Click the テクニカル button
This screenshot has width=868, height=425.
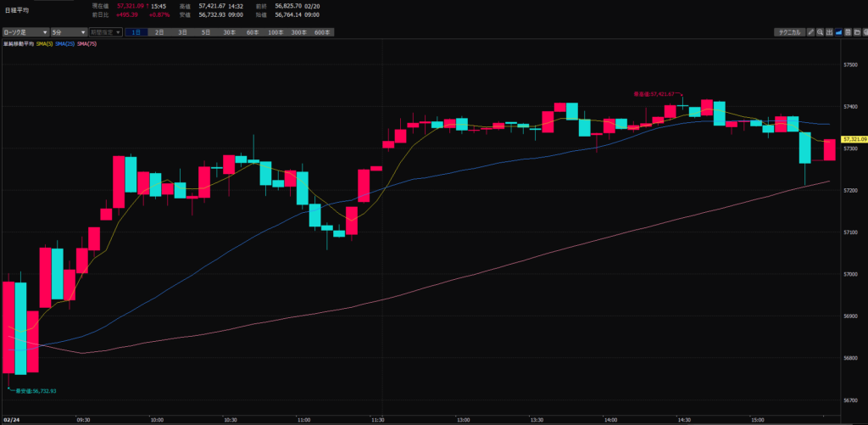click(x=789, y=32)
